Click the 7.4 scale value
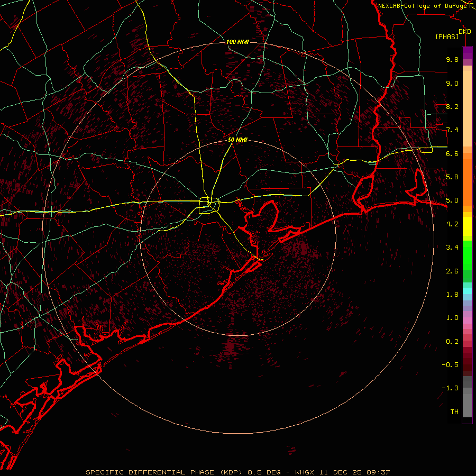The image size is (476, 476). click(x=452, y=130)
